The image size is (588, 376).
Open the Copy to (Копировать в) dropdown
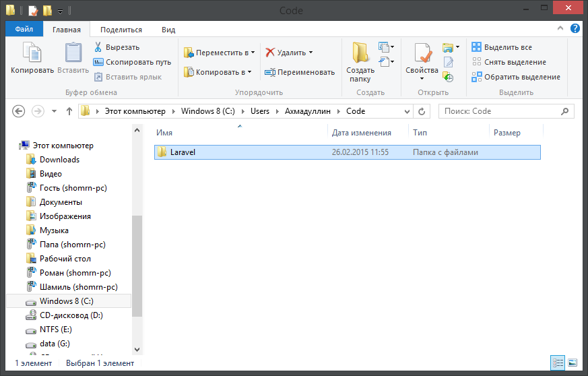tap(218, 72)
